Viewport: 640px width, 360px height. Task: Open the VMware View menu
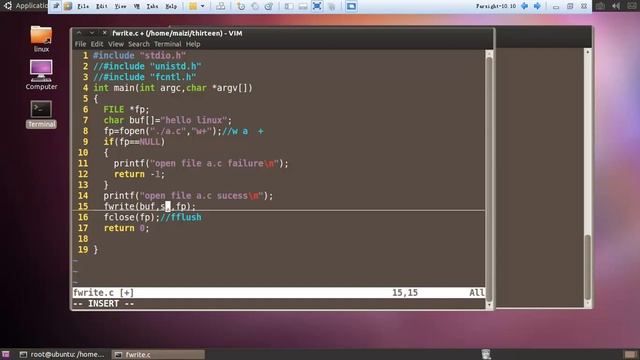pyautogui.click(x=120, y=7)
